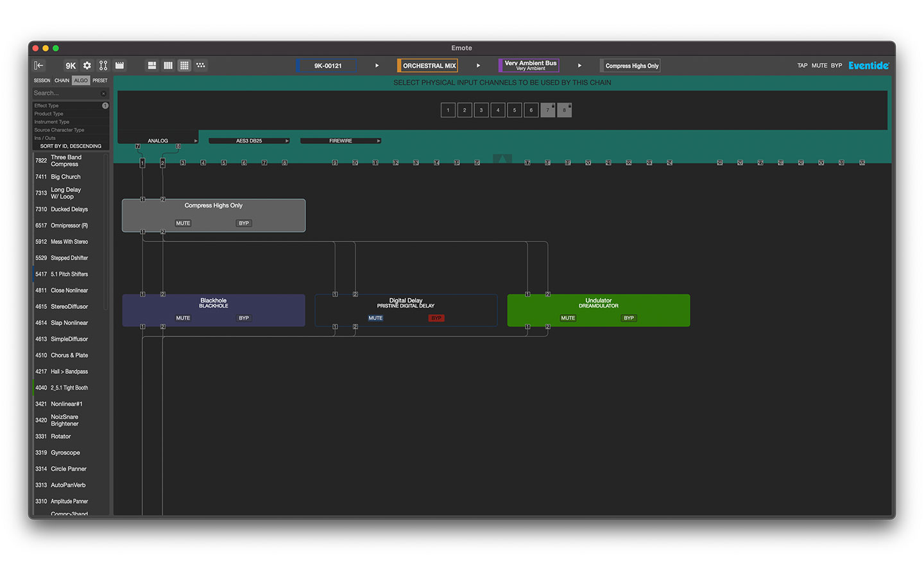Viewport: 924px width, 578px height.
Task: Click the arrow after ORCHESTRAL MIX
Action: click(x=478, y=66)
